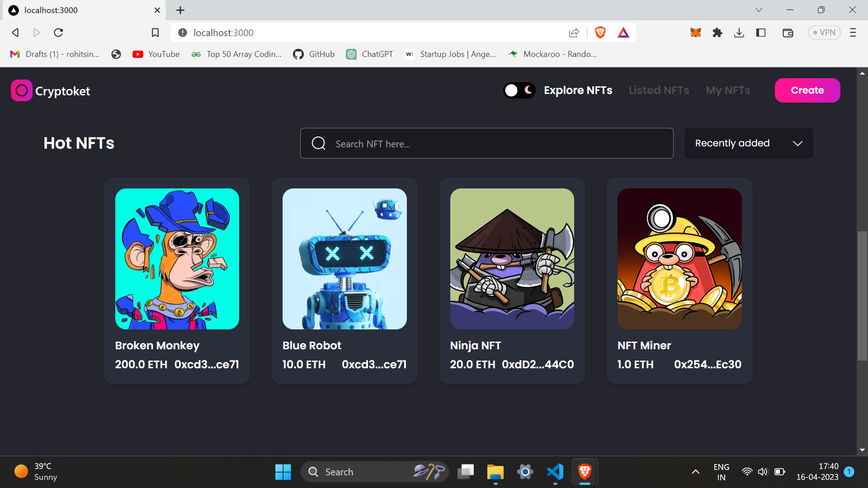868x488 pixels.
Task: Click the 10.0 ETH price
Action: [304, 365]
